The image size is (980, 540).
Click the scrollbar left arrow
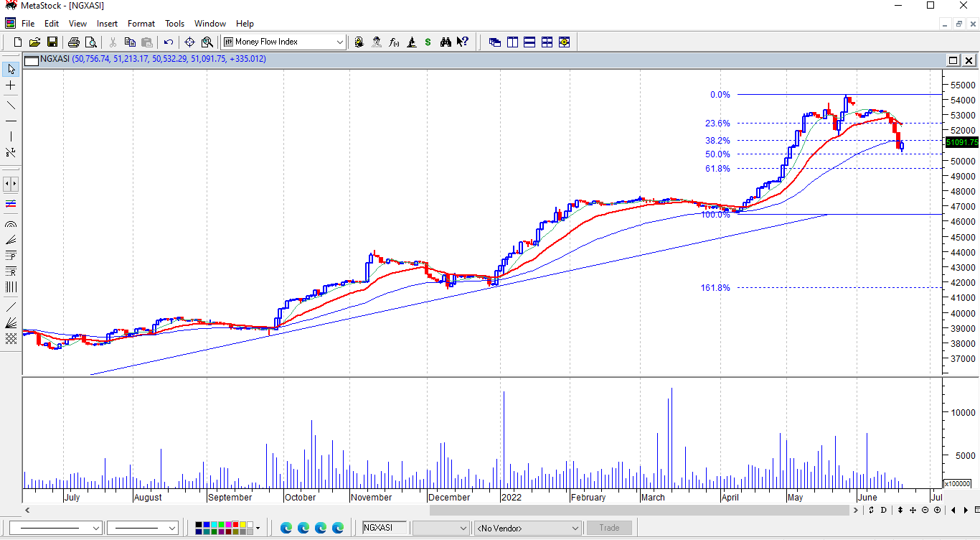[x=28, y=510]
